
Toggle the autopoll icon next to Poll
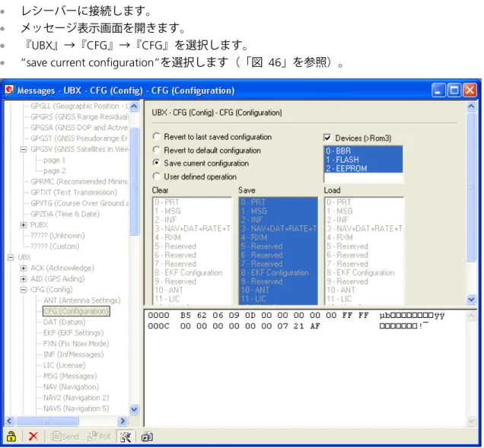pos(126,437)
